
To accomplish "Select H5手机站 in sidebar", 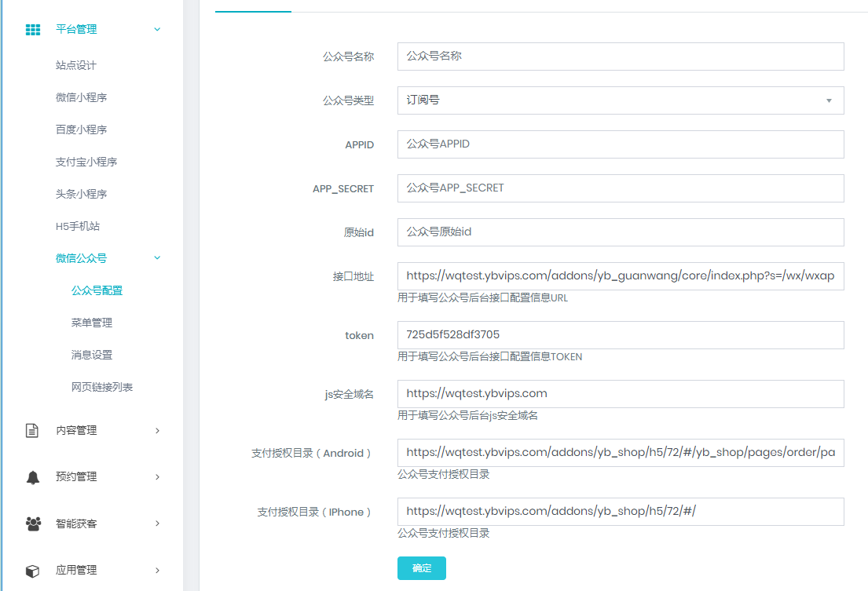I will [78, 226].
